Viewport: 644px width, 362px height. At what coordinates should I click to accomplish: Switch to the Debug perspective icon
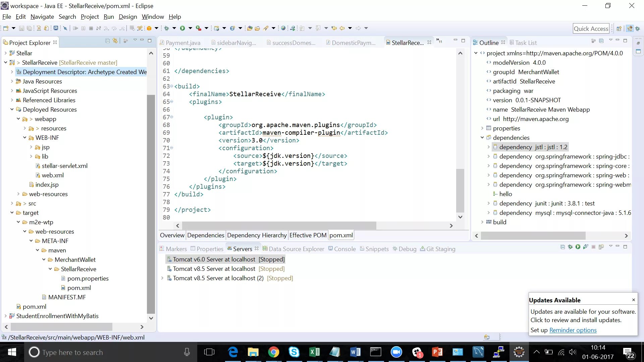tap(638, 28)
